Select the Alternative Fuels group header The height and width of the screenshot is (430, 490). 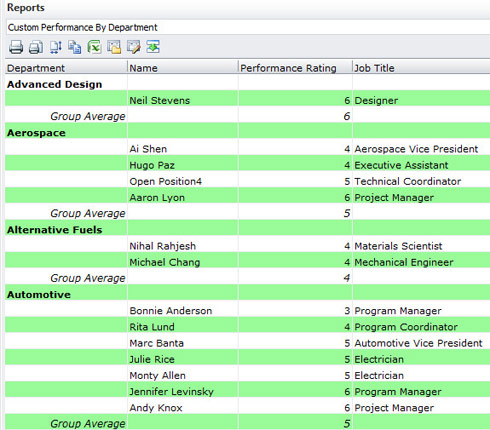tap(247, 230)
